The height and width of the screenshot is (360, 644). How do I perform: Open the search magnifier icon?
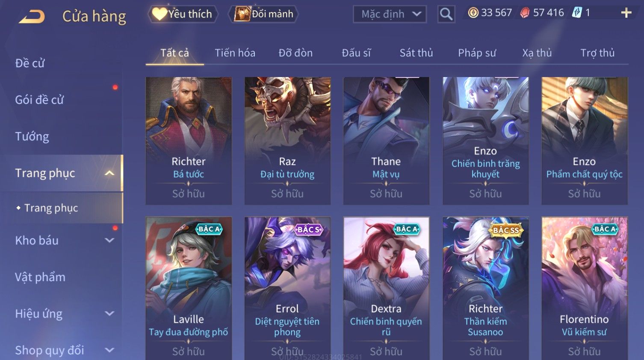coord(446,15)
